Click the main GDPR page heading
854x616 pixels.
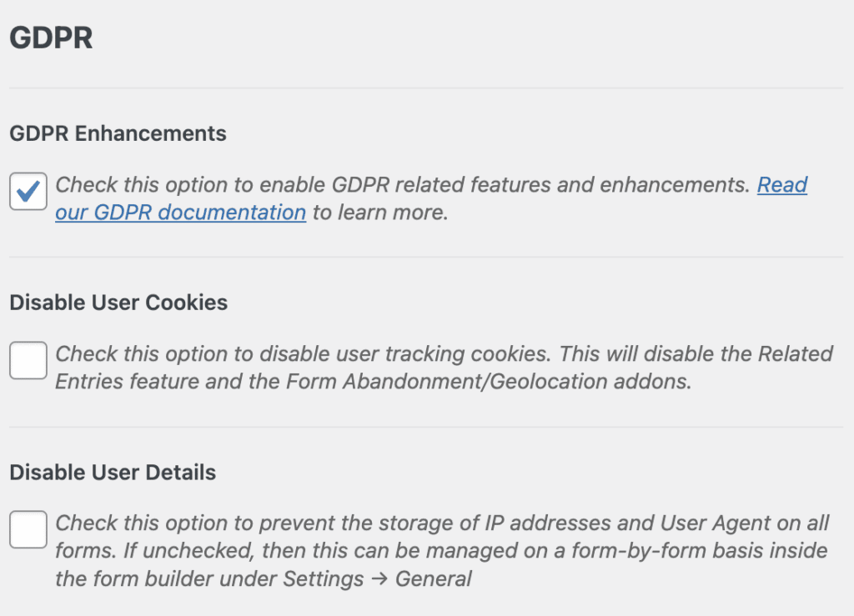51,38
